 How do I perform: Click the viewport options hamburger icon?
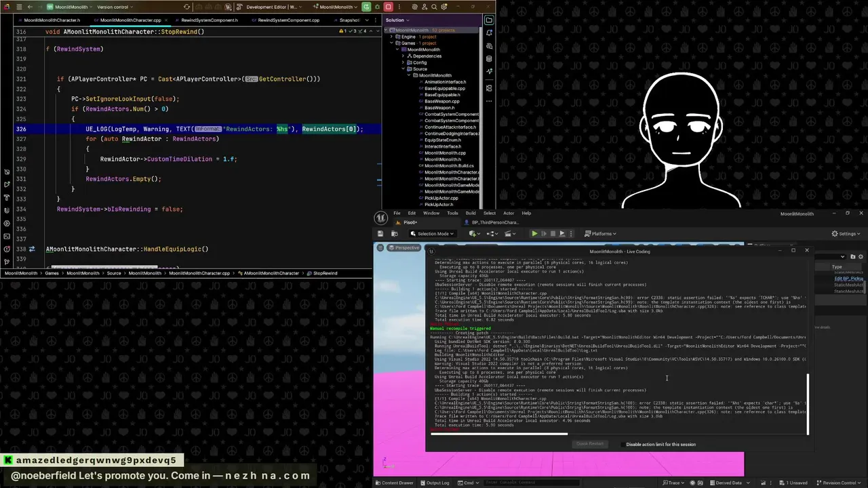pos(380,247)
